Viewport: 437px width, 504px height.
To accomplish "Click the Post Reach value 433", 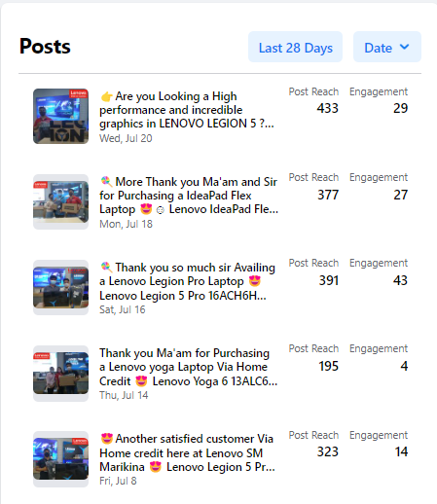I will (328, 108).
